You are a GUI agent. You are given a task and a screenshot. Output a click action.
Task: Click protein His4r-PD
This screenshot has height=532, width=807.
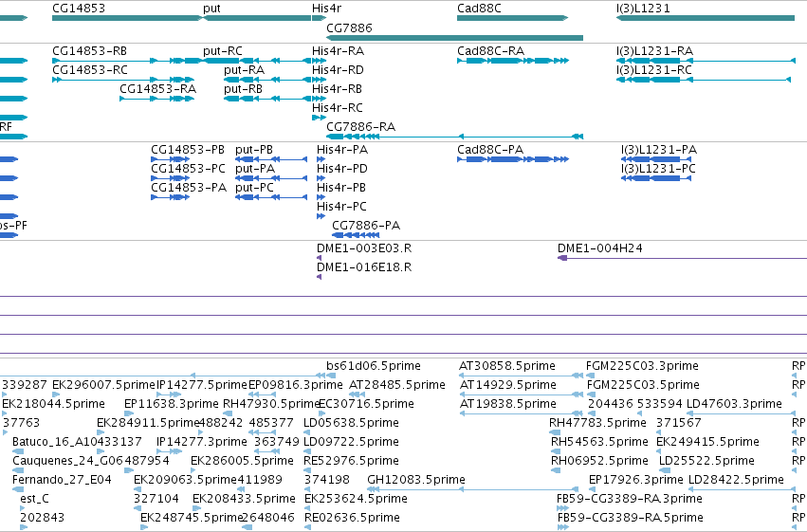point(321,178)
